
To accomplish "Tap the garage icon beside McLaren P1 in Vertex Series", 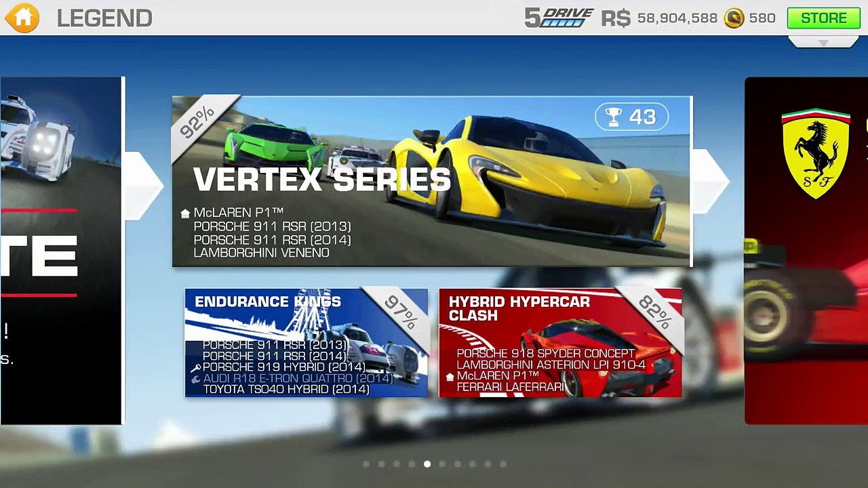I will tap(185, 213).
